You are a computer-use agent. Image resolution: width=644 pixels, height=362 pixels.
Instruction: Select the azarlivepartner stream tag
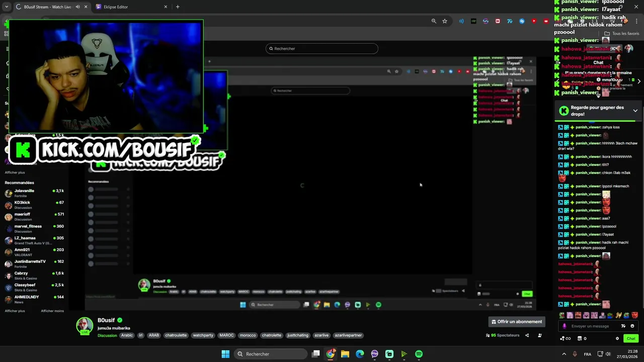pos(348,335)
